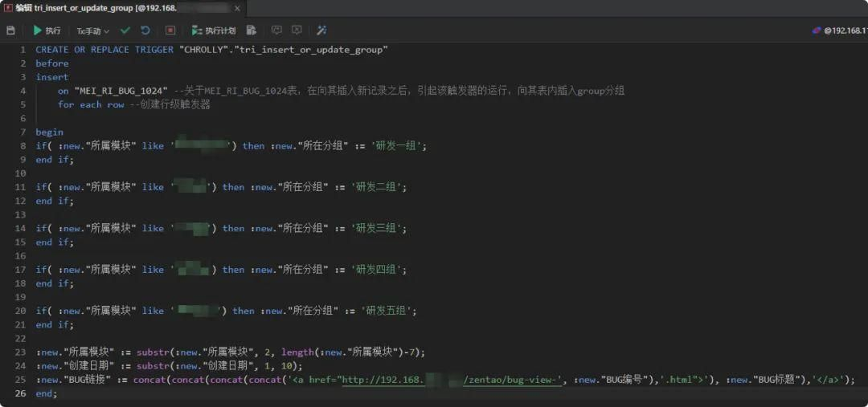Open the 执行计划 execution plan
Image resolution: width=868 pixels, height=407 pixels.
[x=214, y=31]
